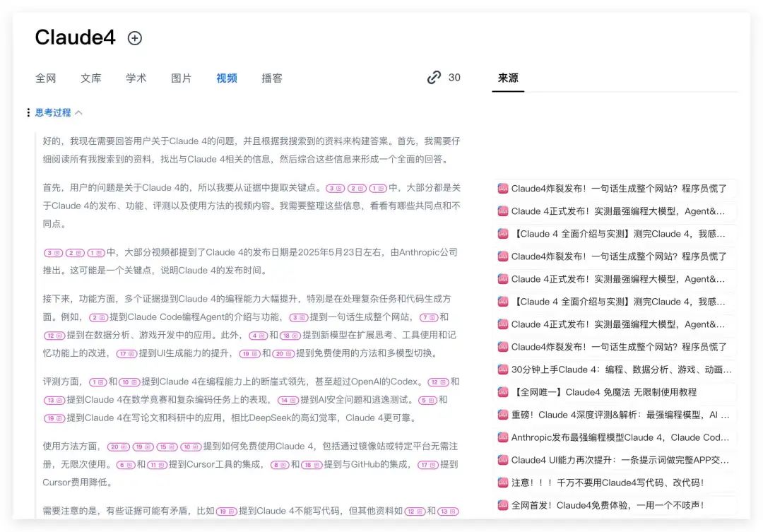Viewport: 763px width, 532px height.
Task: Click the plus icon beside the Claude4 title
Action: click(x=135, y=38)
